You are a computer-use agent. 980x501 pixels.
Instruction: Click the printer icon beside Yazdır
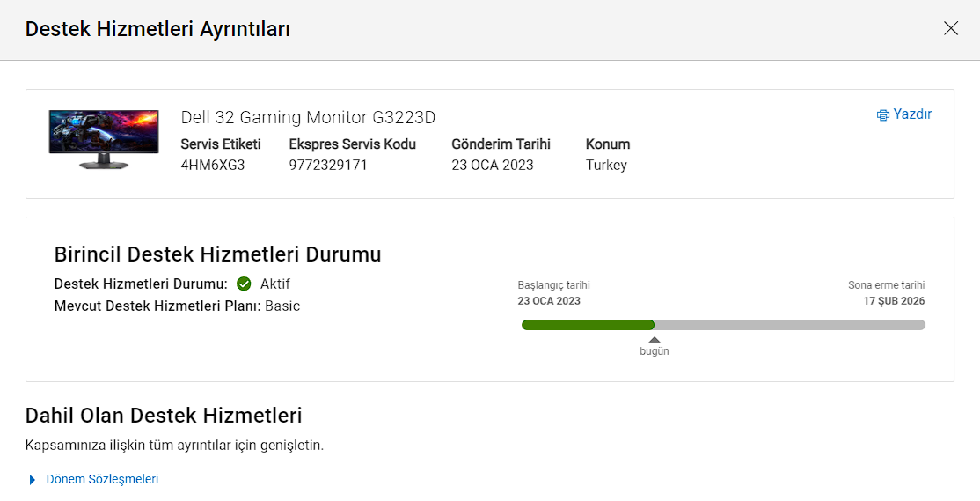[883, 115]
